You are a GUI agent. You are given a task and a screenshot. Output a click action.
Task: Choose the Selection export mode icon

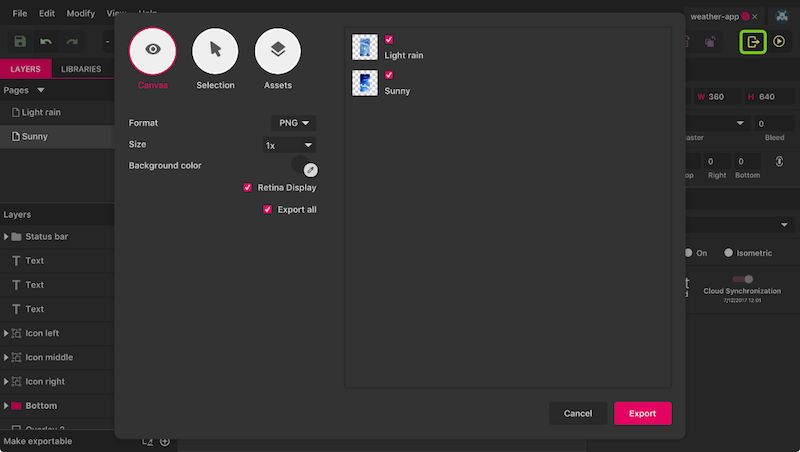(215, 50)
